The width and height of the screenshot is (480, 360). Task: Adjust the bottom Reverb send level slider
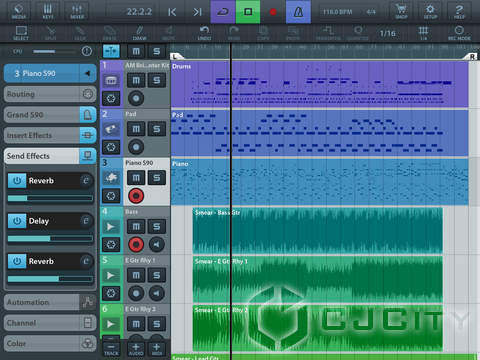coord(50,279)
